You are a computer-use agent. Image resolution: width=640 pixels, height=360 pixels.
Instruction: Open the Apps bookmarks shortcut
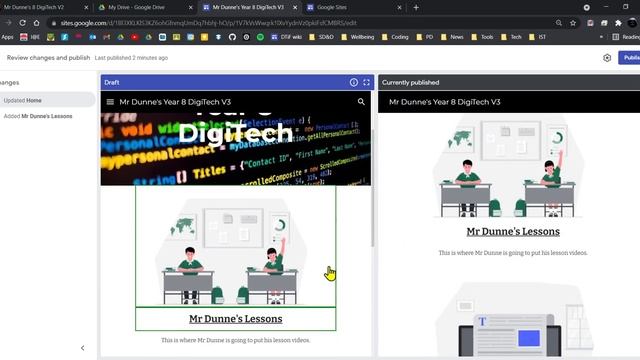(x=7, y=37)
